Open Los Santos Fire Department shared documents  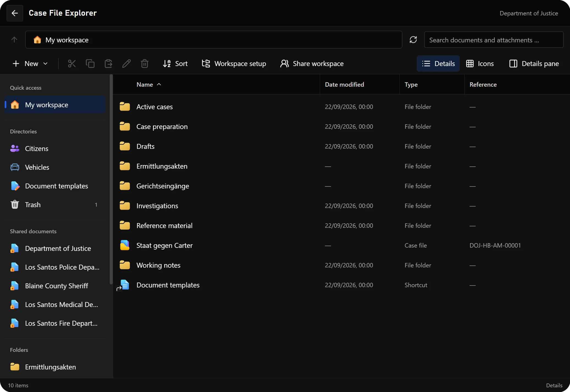click(55, 323)
